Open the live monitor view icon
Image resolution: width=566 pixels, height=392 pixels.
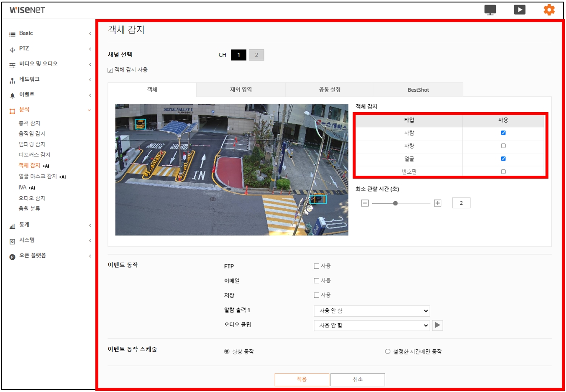[490, 10]
